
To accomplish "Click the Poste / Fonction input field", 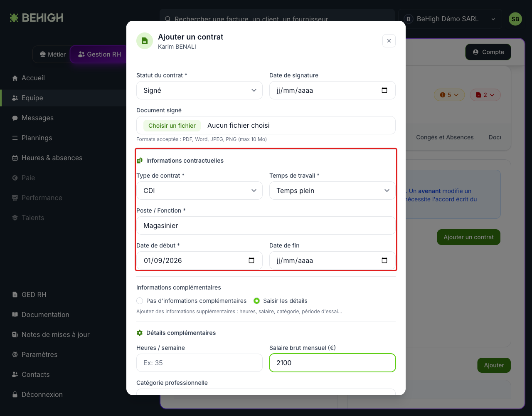I will pyautogui.click(x=266, y=225).
